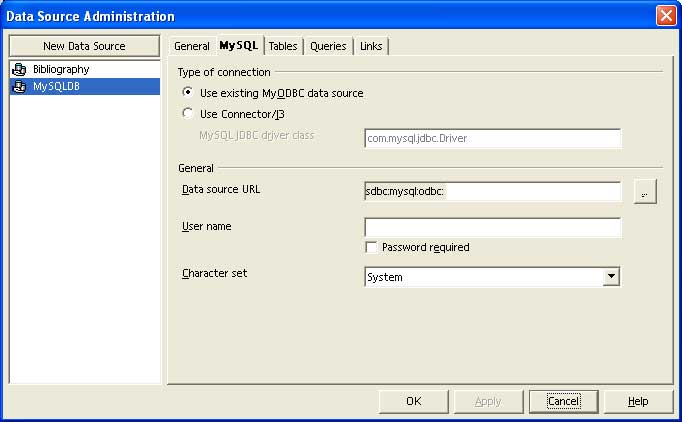
Task: Expand the Character set dropdown
Action: (610, 277)
